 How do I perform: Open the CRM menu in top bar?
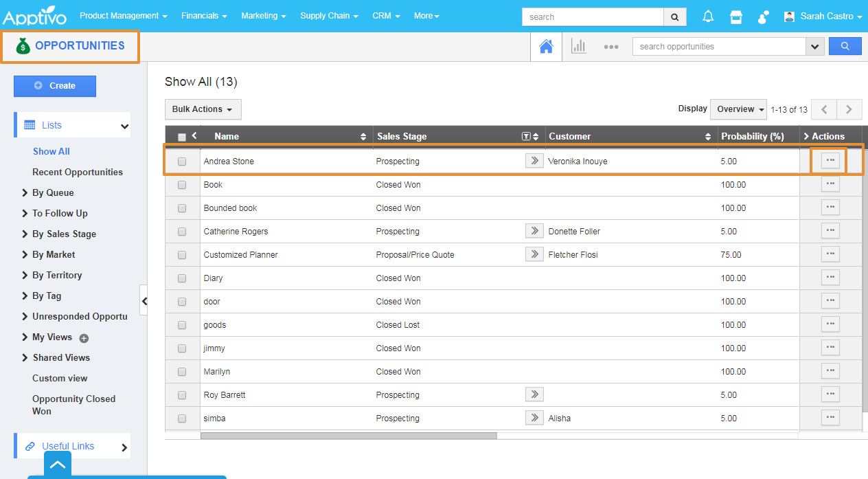coord(386,16)
